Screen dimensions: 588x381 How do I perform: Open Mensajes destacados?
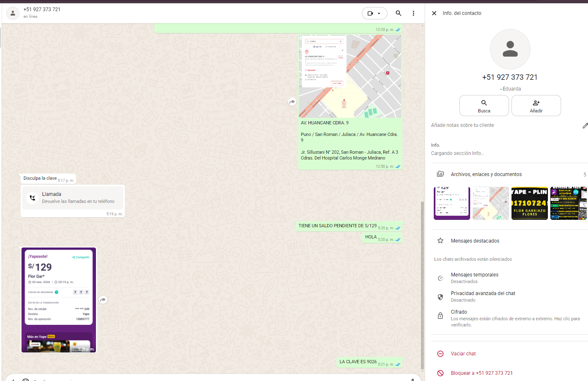click(x=475, y=241)
